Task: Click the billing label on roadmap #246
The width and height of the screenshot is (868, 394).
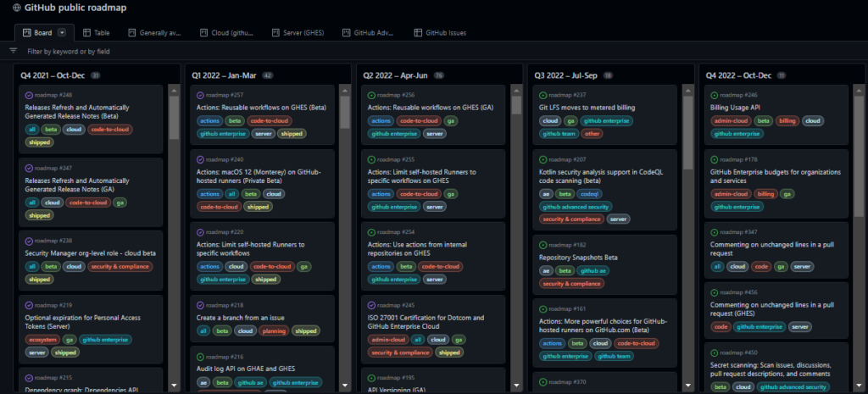Action: (787, 120)
